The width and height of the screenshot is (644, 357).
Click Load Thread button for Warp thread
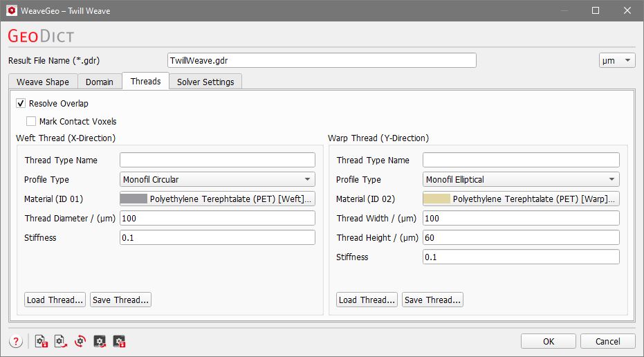pyautogui.click(x=367, y=300)
